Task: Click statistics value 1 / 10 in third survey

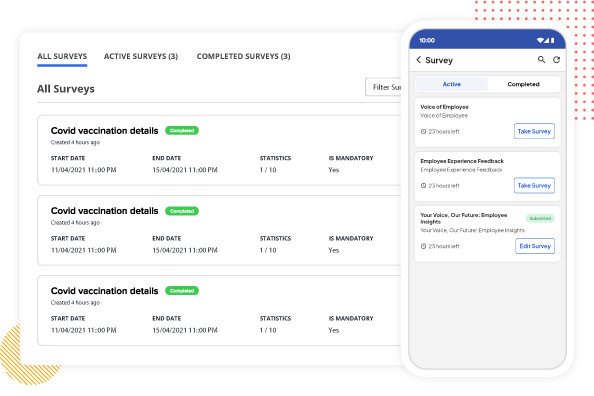Action: point(268,330)
